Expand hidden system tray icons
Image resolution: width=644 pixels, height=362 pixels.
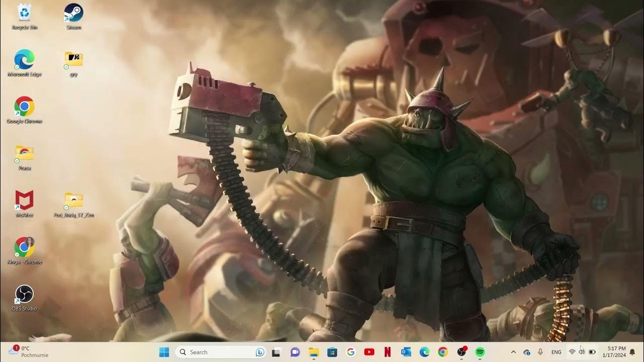[x=514, y=352]
